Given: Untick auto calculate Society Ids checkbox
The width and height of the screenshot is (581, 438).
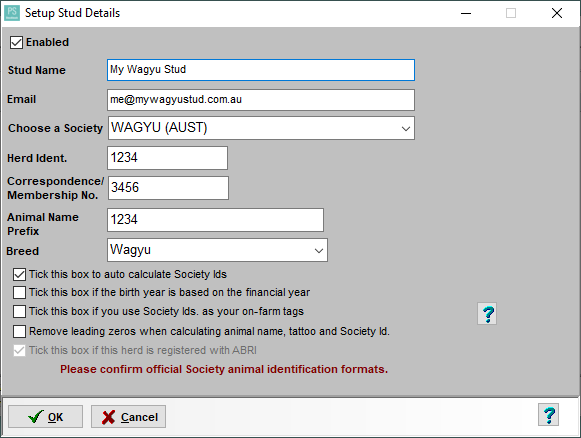Looking at the screenshot, I should (x=19, y=274).
